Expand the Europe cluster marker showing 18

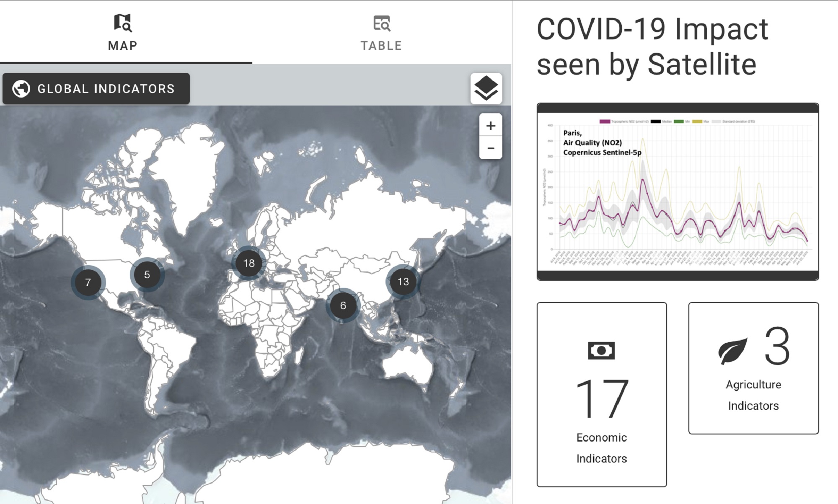tap(249, 263)
